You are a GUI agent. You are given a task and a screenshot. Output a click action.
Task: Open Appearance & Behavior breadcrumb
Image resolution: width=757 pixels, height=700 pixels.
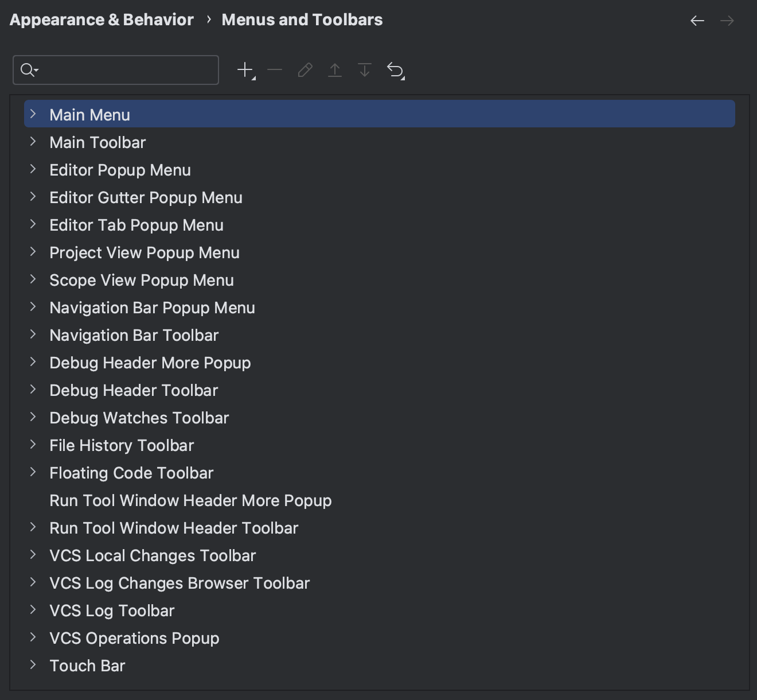tap(101, 19)
